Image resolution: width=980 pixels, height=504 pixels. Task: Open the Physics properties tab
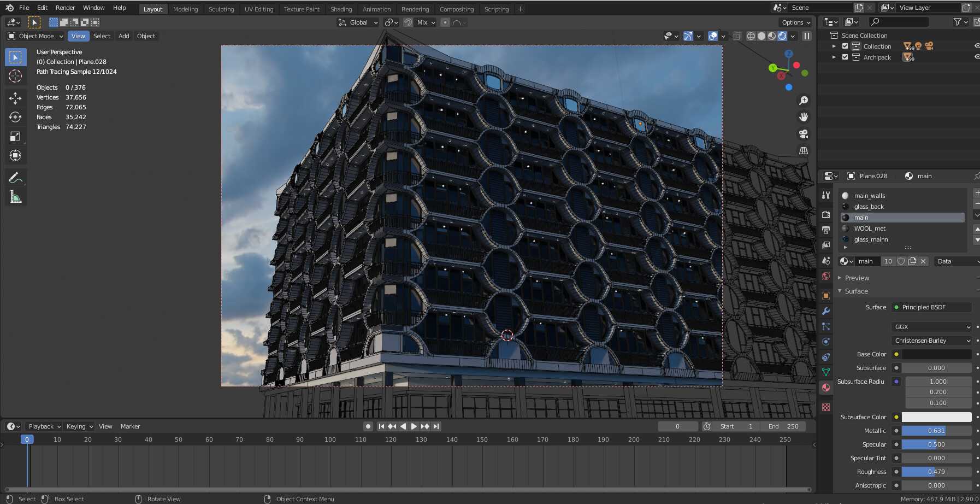pos(826,342)
